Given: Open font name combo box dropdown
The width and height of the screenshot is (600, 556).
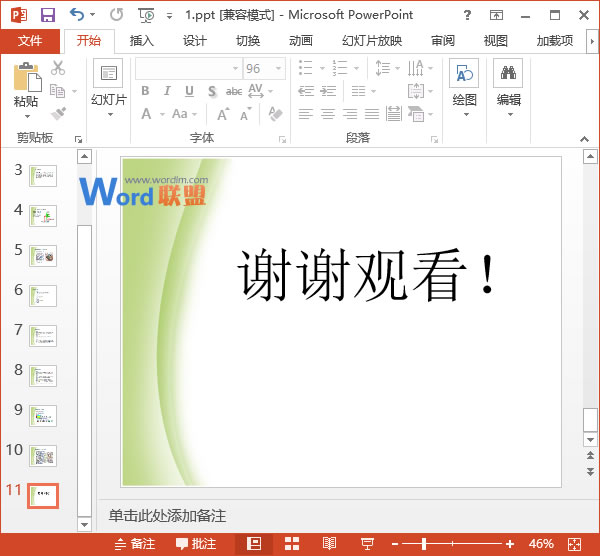Looking at the screenshot, I should 235,68.
